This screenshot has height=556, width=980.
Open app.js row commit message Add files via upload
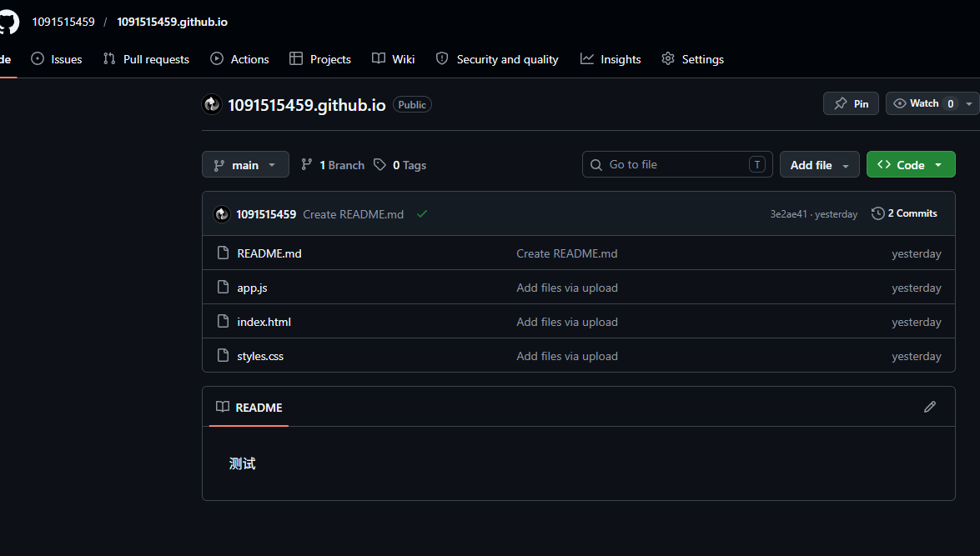pyautogui.click(x=567, y=288)
